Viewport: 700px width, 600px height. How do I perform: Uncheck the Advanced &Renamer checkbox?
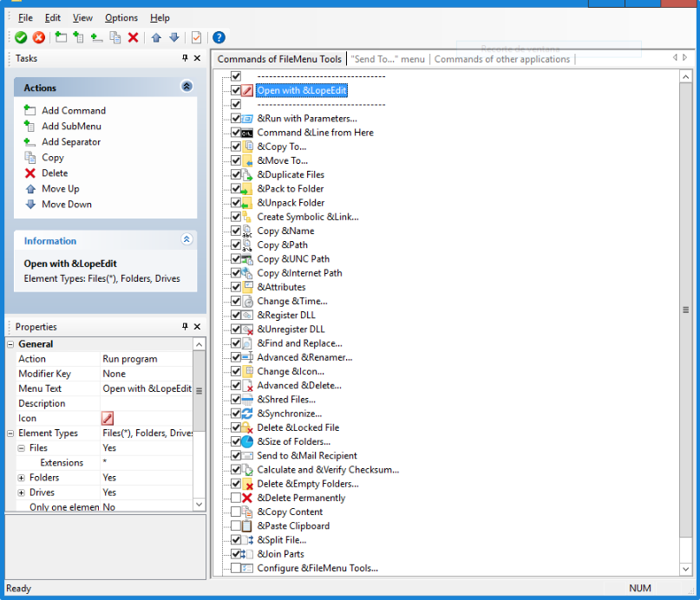coord(236,357)
